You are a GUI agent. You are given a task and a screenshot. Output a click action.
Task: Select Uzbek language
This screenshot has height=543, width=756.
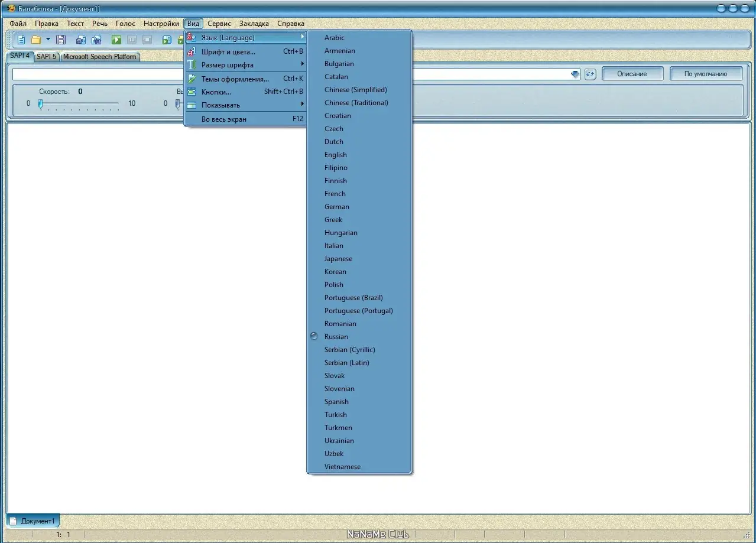359,454
